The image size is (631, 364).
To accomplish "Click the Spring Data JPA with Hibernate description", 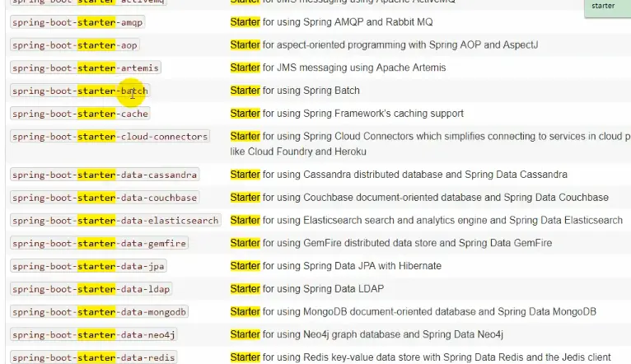I will coord(336,267).
